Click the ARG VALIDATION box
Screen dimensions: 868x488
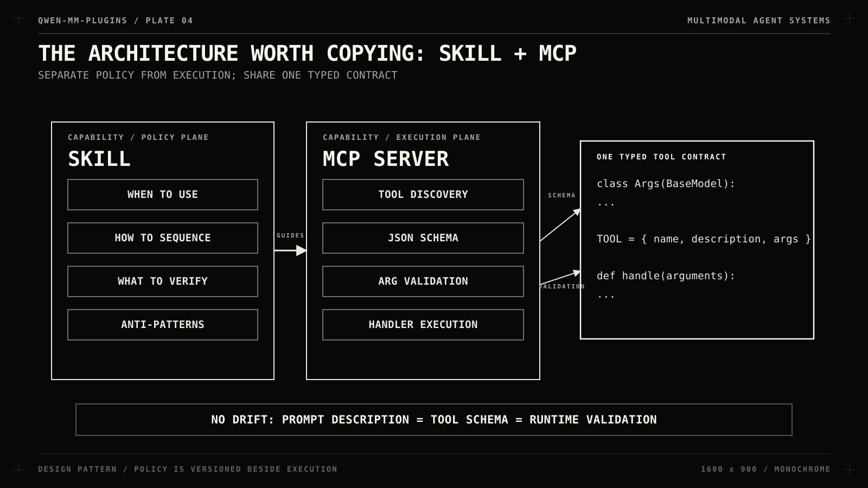[x=423, y=281]
